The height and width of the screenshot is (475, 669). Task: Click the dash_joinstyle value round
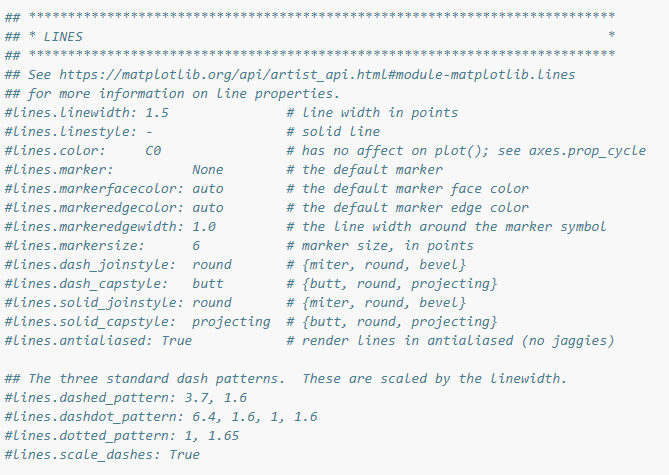(212, 265)
